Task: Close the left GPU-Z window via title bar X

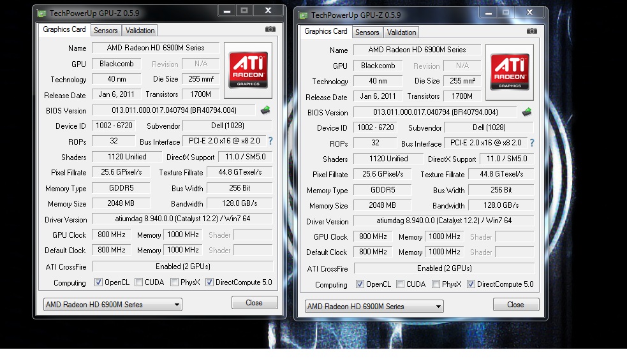Action: coord(269,11)
